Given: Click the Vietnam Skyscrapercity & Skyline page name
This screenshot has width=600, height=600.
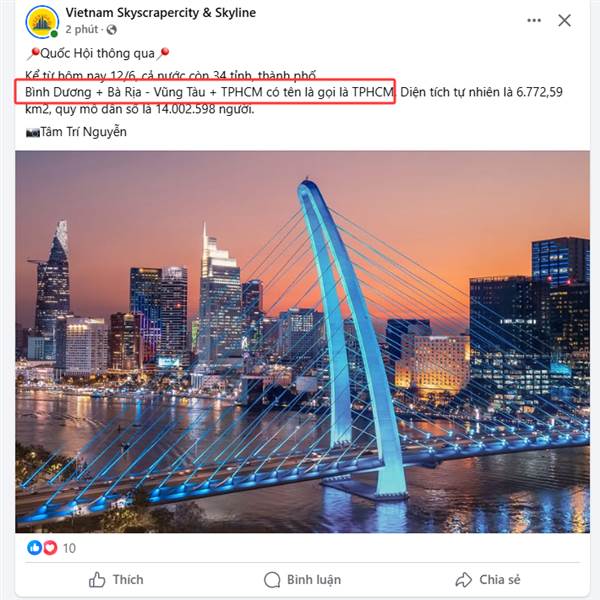Looking at the screenshot, I should [x=161, y=13].
